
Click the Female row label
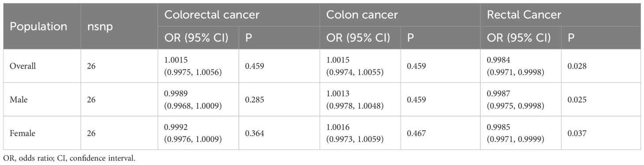click(x=22, y=133)
